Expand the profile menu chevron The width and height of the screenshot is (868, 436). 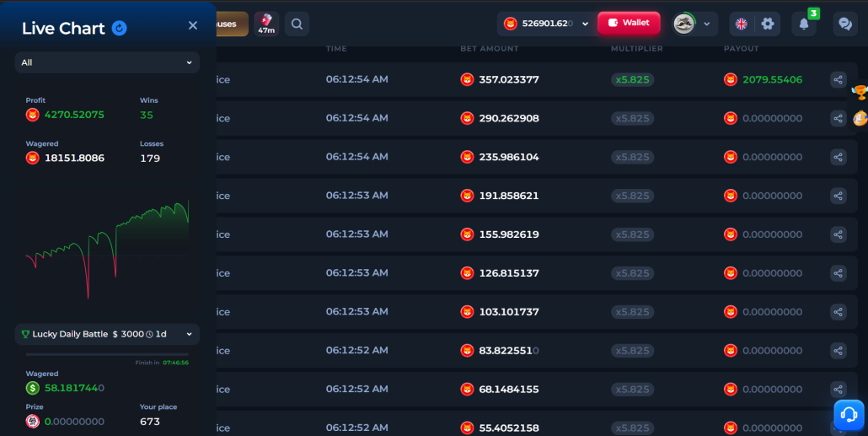click(x=707, y=24)
